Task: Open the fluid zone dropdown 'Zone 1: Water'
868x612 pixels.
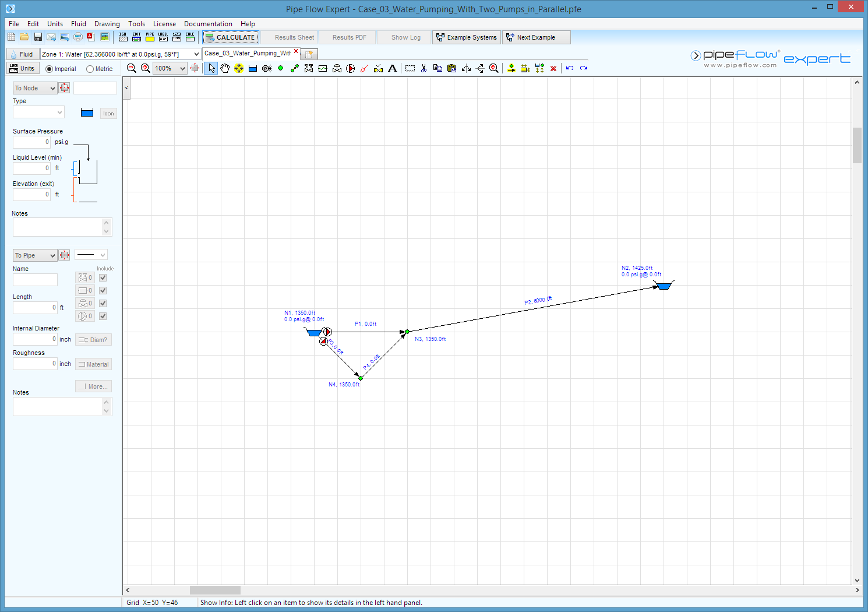Action: (121, 54)
